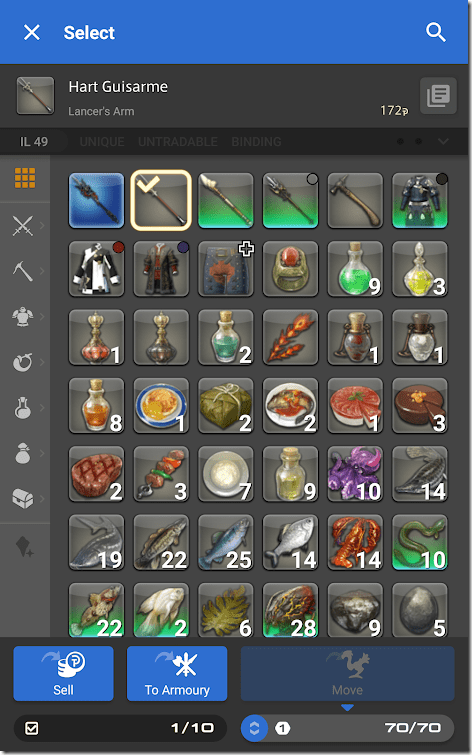Filter by pickaxe tools category

click(23, 271)
